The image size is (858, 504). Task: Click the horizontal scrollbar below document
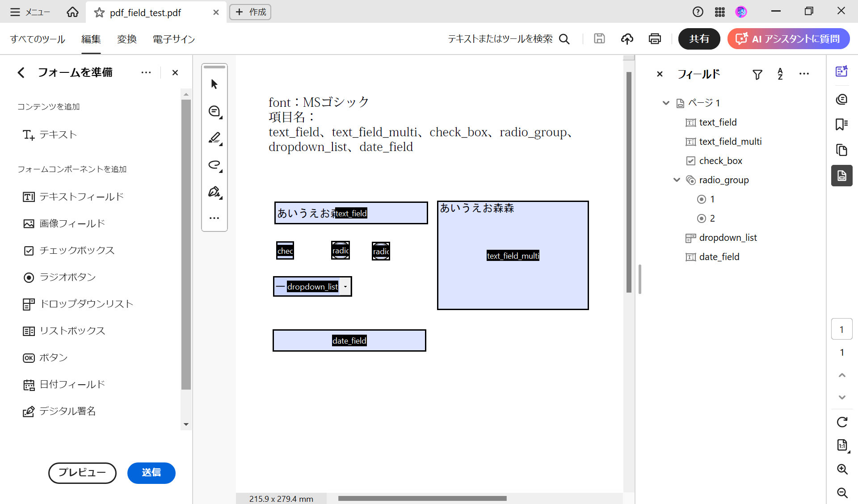tap(422, 498)
